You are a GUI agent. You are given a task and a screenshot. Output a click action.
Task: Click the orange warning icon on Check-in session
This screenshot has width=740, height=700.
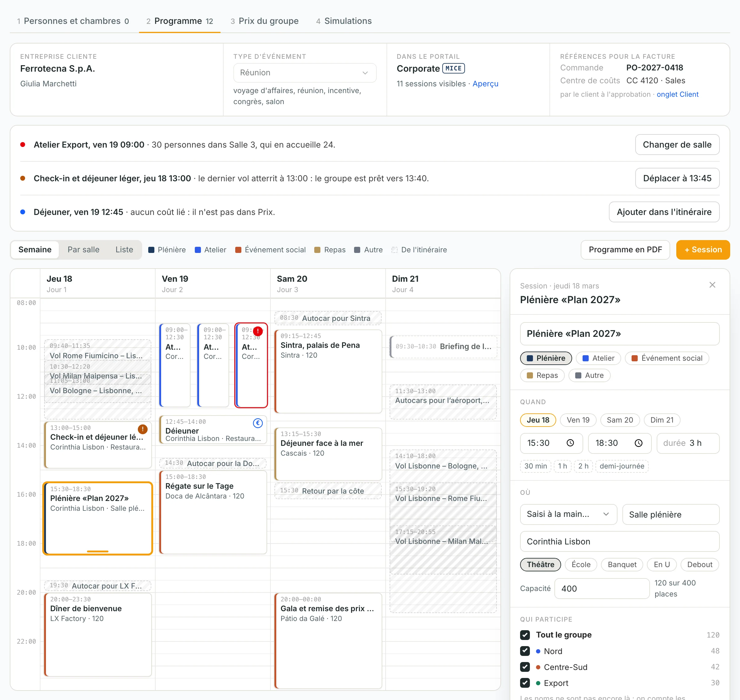(x=142, y=429)
